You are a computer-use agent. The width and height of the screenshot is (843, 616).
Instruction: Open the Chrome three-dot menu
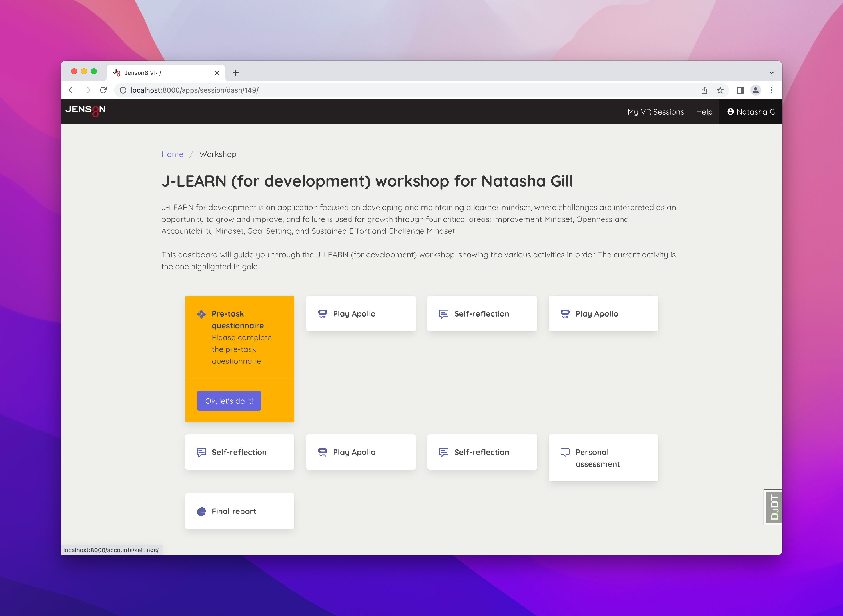pos(771,90)
